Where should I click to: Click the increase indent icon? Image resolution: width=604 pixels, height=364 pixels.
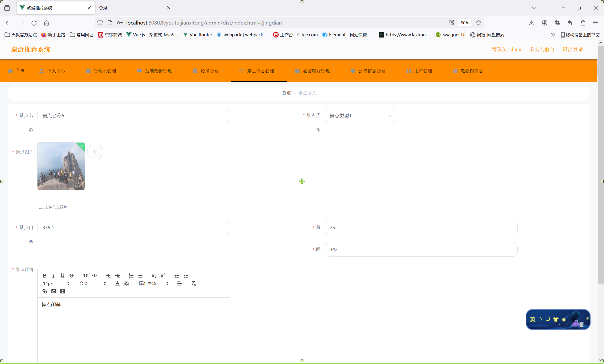186,276
